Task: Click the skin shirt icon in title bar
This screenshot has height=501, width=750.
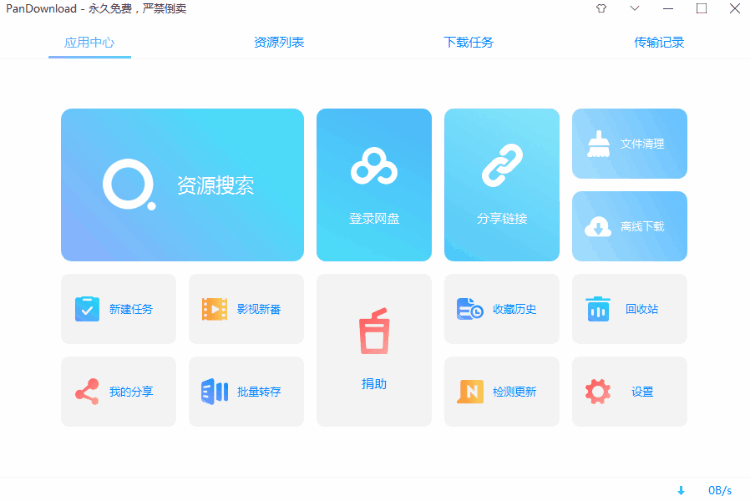Action: pos(601,8)
